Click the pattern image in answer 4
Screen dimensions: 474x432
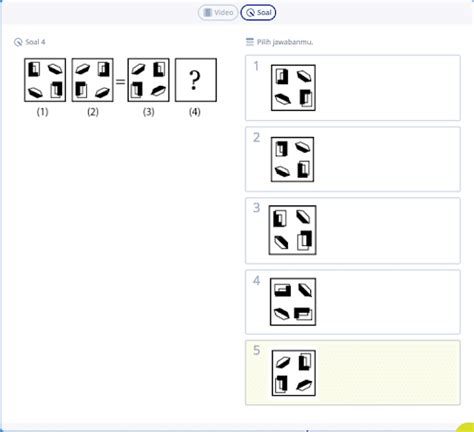click(x=293, y=302)
